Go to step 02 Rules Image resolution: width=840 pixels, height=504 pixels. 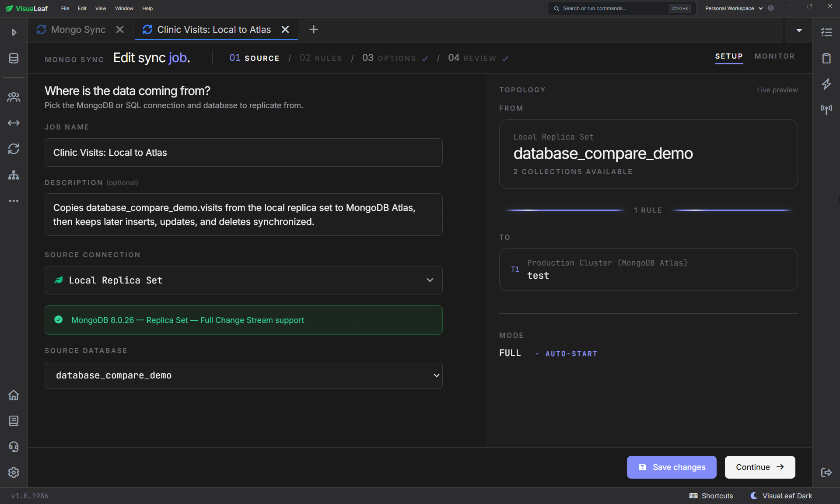(321, 58)
